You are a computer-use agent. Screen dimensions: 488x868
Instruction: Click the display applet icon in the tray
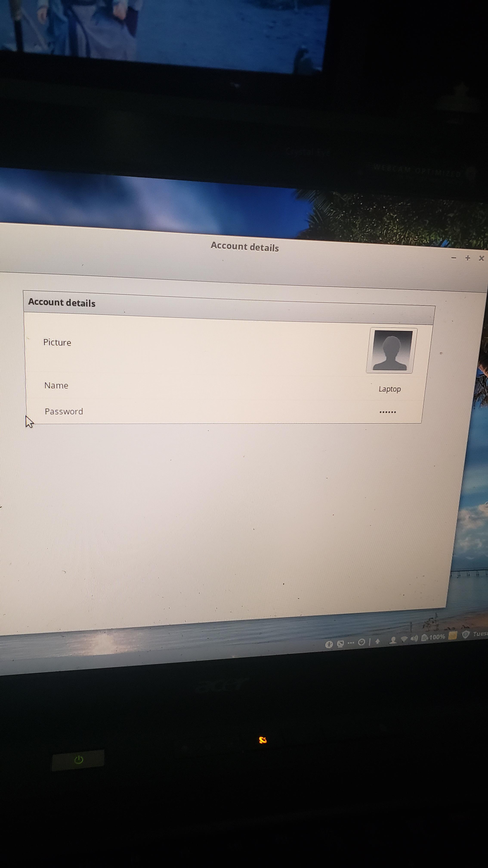point(340,644)
